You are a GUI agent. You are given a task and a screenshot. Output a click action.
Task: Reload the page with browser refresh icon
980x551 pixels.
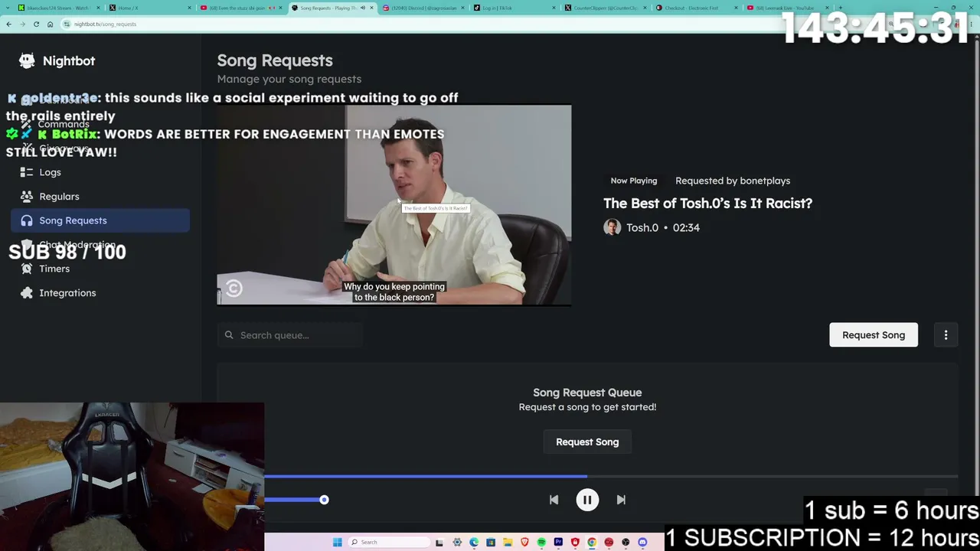pyautogui.click(x=36, y=24)
